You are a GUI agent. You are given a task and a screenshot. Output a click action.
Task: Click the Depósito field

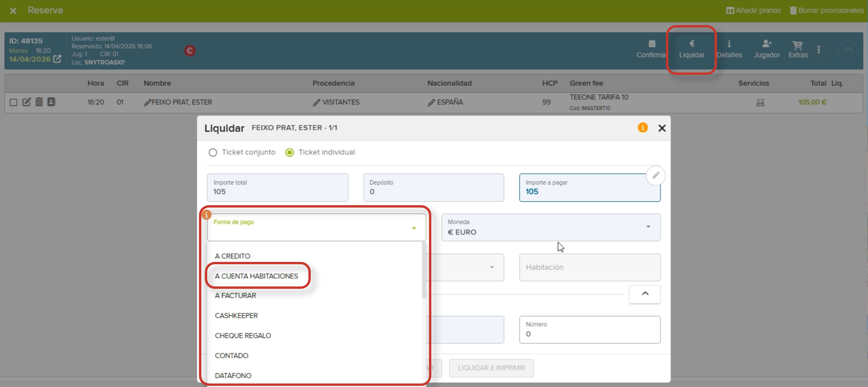pos(434,187)
